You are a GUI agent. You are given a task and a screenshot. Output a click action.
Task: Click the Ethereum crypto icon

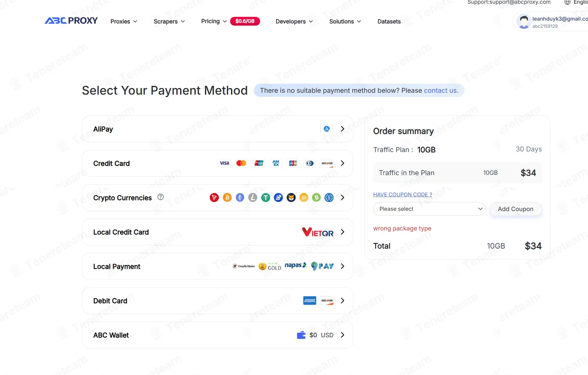click(240, 198)
